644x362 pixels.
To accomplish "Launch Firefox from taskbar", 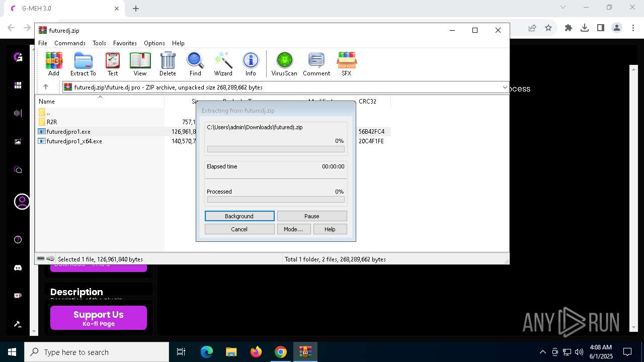I will [256, 352].
